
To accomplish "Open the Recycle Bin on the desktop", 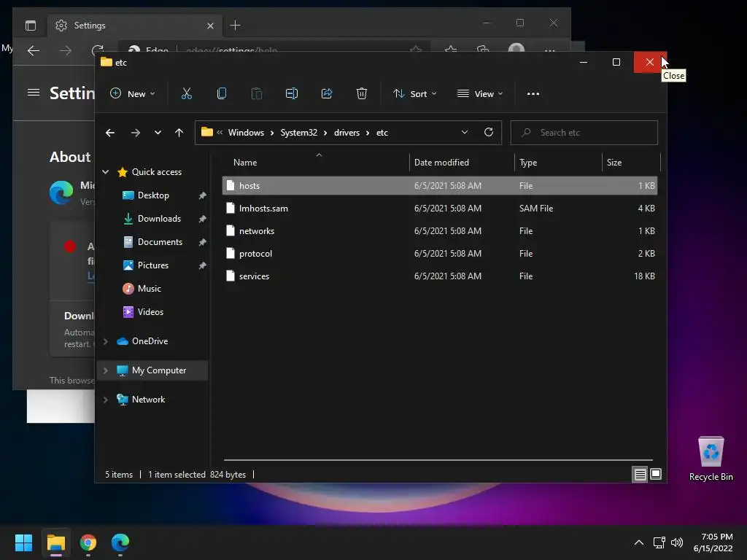I will 711,459.
